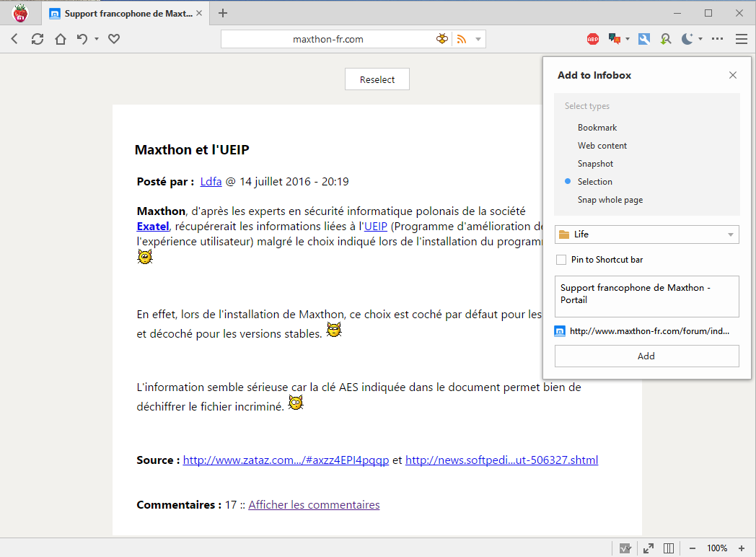Click the Reselect button

click(x=377, y=79)
